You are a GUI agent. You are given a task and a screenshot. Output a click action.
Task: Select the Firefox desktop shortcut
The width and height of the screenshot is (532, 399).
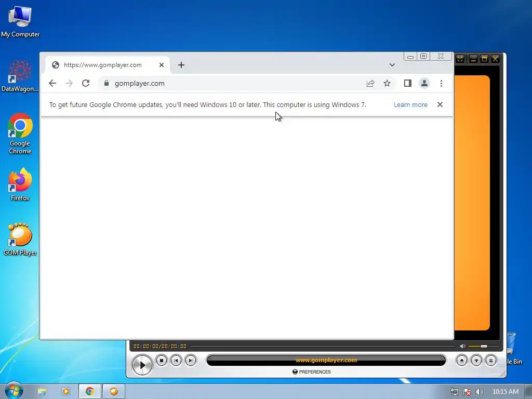point(20,184)
